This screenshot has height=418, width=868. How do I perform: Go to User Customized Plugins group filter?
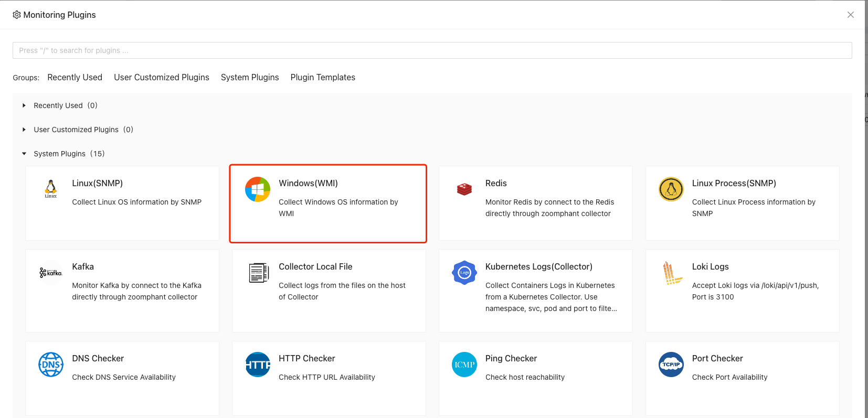[x=162, y=77]
